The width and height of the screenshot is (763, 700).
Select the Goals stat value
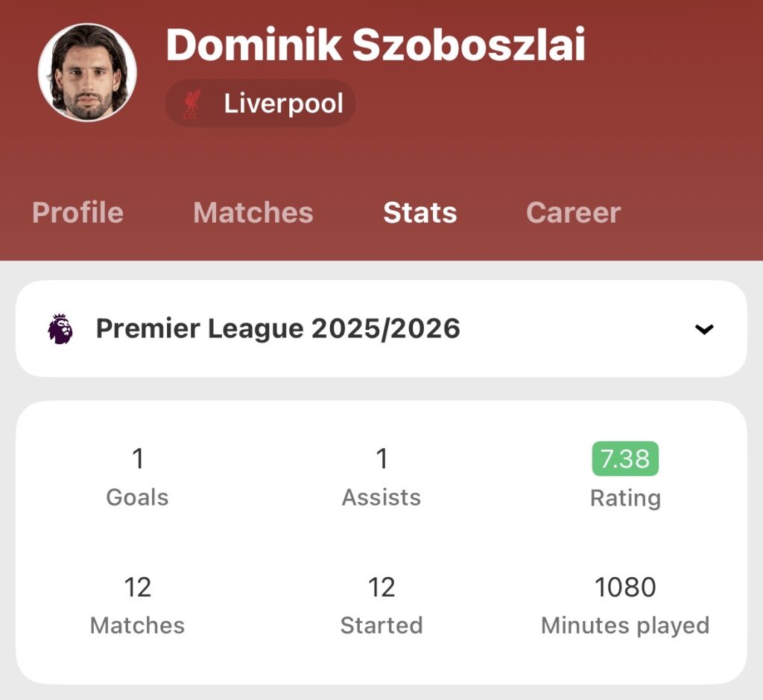(x=138, y=459)
